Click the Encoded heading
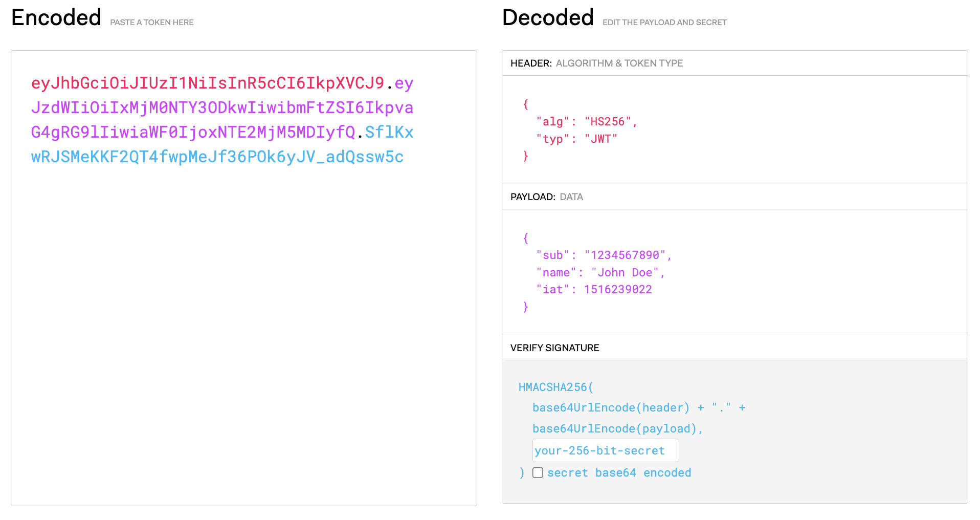 pyautogui.click(x=56, y=18)
